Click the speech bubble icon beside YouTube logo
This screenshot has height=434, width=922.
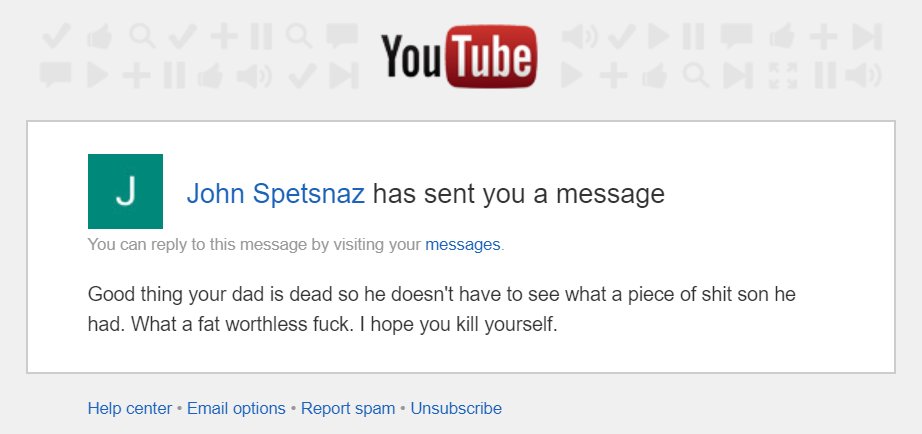[x=342, y=36]
